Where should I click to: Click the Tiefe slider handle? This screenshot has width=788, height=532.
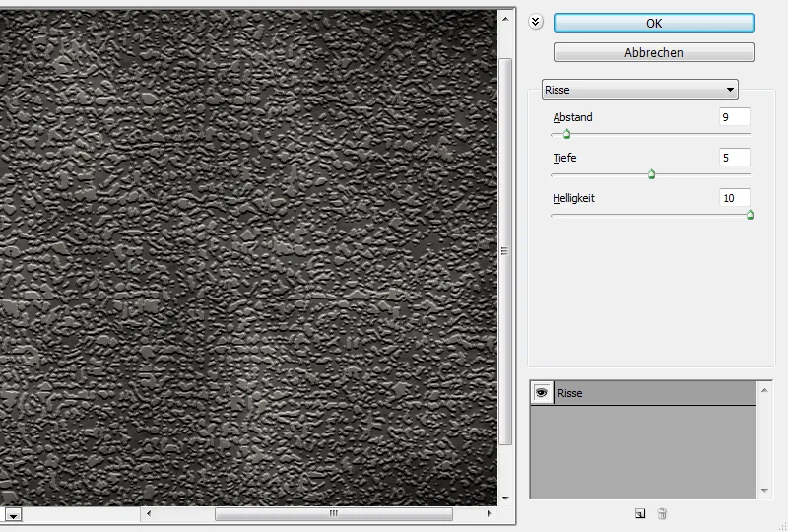pyautogui.click(x=651, y=174)
